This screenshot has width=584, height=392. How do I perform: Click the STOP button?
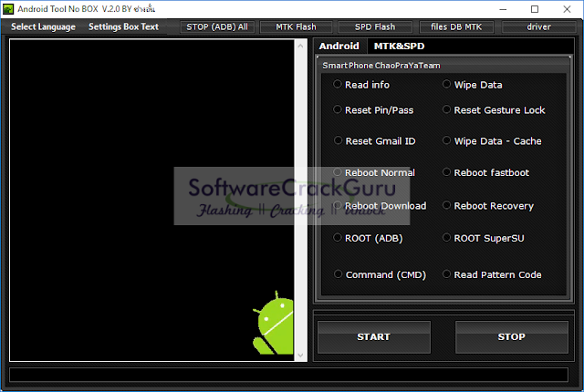[x=511, y=337]
